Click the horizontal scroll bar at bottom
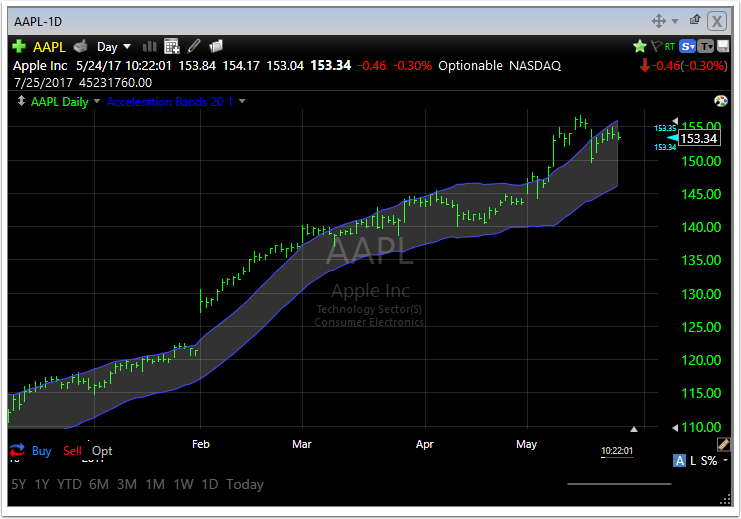 click(619, 484)
